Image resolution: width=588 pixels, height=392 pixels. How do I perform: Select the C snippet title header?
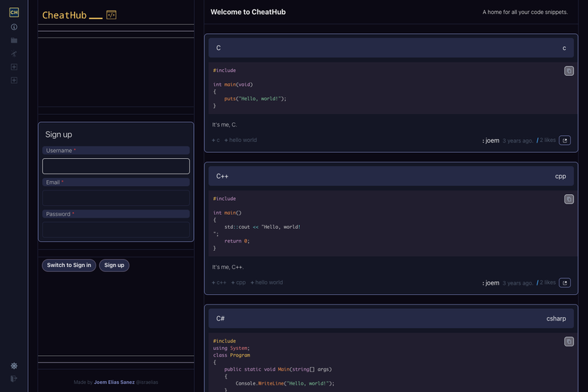coord(391,48)
